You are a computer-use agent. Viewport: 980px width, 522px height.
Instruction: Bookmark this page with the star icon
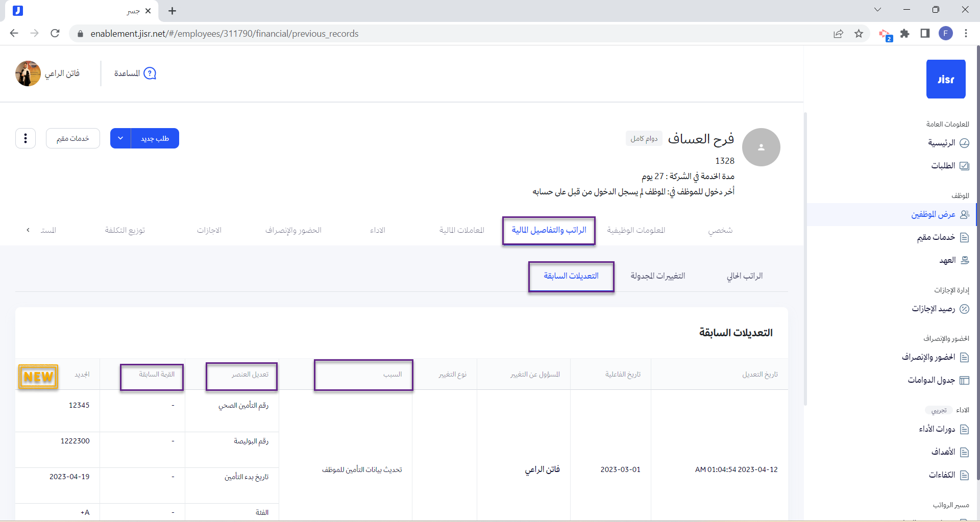pos(859,34)
